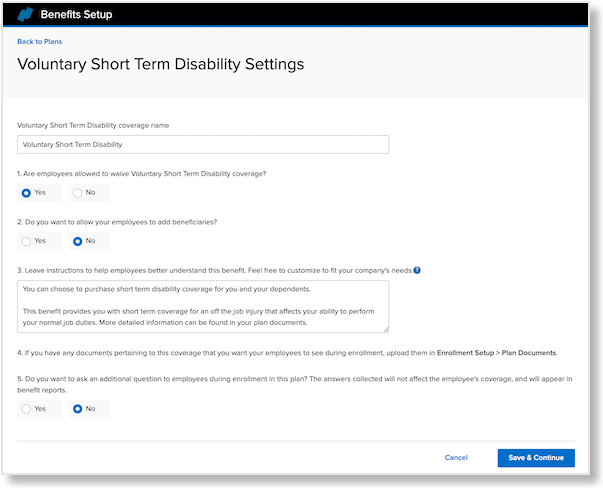Select No for allowing employees to waive coverage
The height and width of the screenshot is (488, 603).
point(77,192)
